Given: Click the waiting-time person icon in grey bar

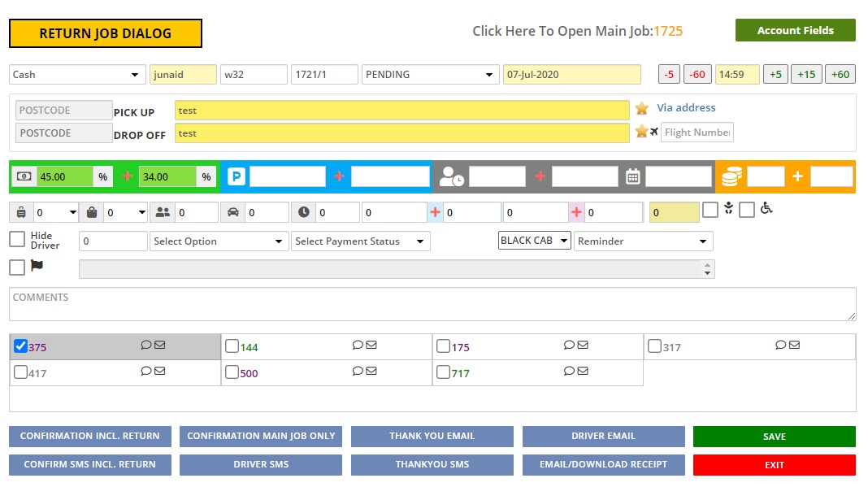Looking at the screenshot, I should (x=451, y=176).
